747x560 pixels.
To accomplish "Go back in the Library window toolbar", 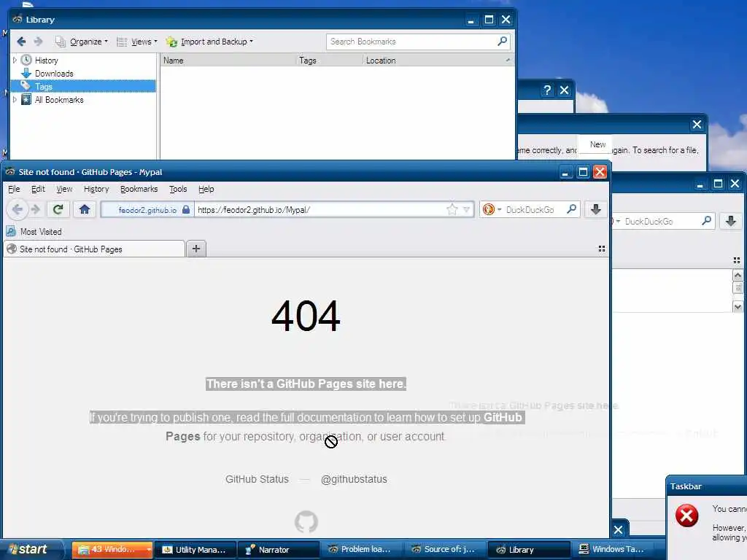I will pos(21,42).
